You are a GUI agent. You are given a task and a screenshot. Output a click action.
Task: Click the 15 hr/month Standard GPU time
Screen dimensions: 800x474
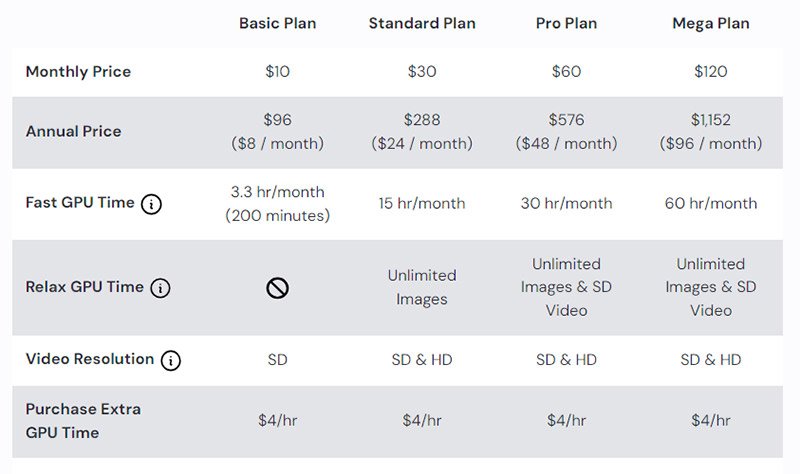pyautogui.click(x=421, y=204)
